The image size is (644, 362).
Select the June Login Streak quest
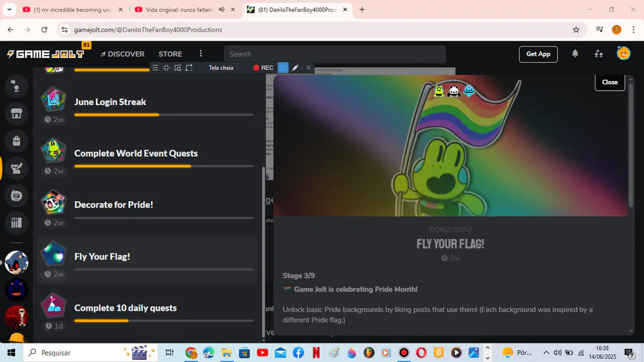(147, 106)
